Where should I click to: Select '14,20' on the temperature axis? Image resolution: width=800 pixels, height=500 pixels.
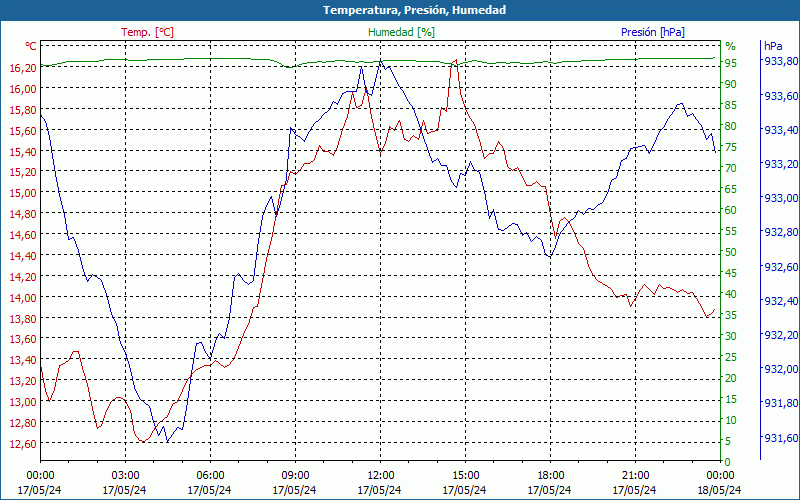click(23, 277)
